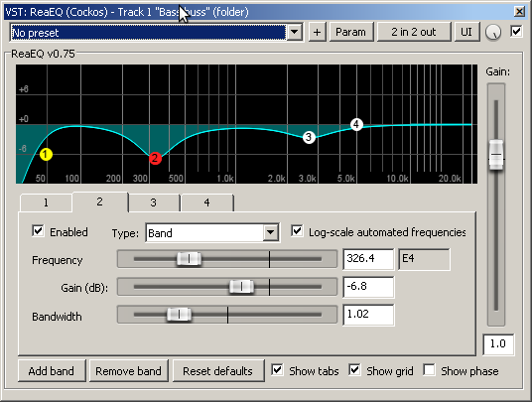Uncheck Show tabs option
532x402 pixels.
277,370
